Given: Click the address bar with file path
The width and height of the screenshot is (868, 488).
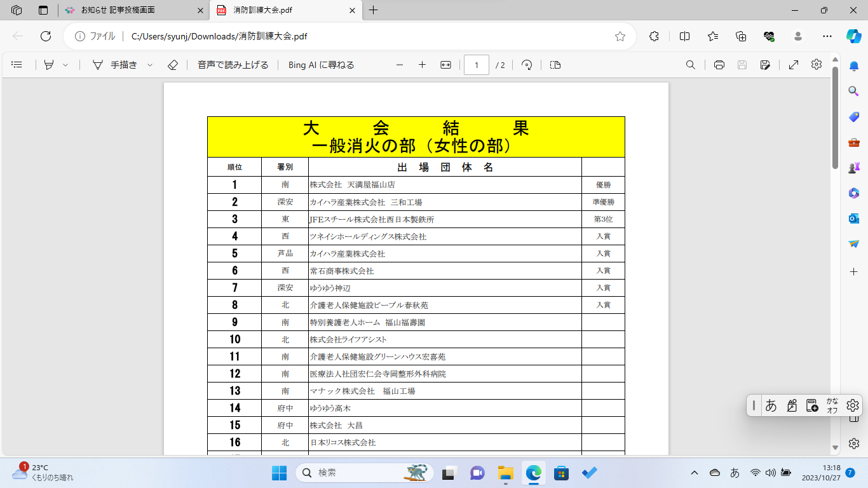Looking at the screenshot, I should (x=350, y=36).
